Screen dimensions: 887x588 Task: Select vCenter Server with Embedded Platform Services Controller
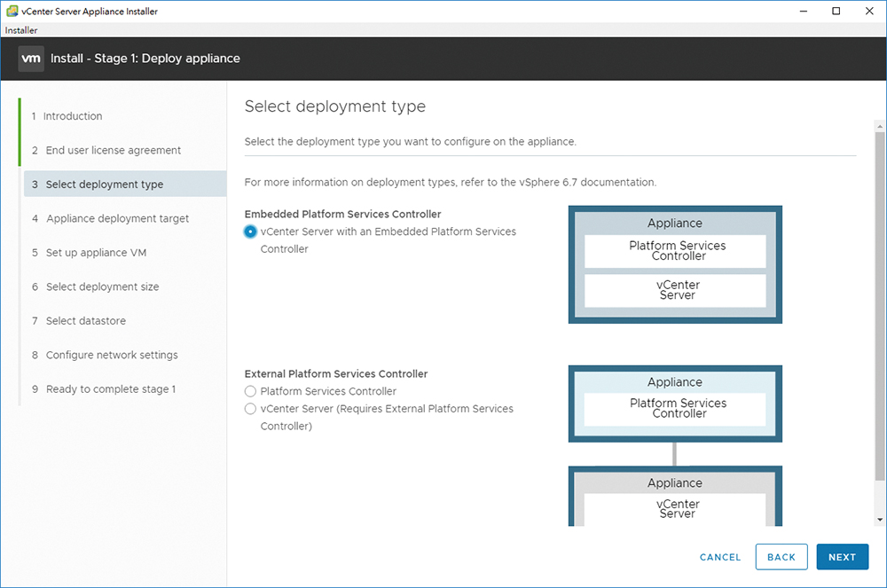(250, 231)
